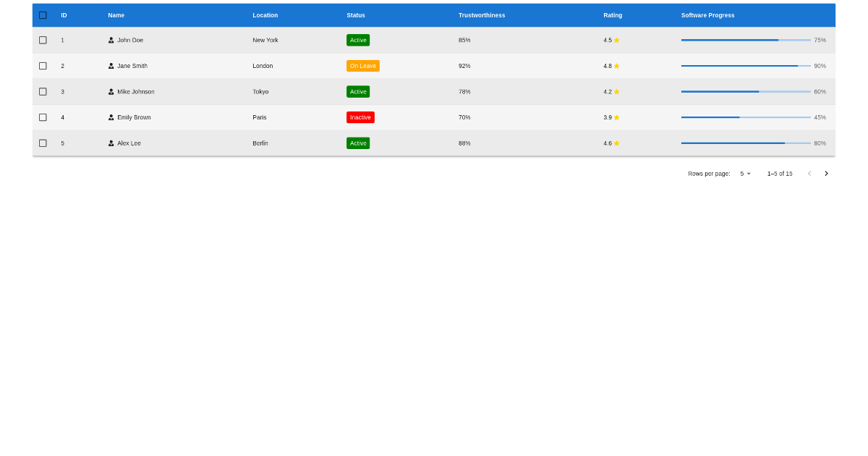Click the Trustworthiness column header
The image size is (868, 456).
[482, 14]
